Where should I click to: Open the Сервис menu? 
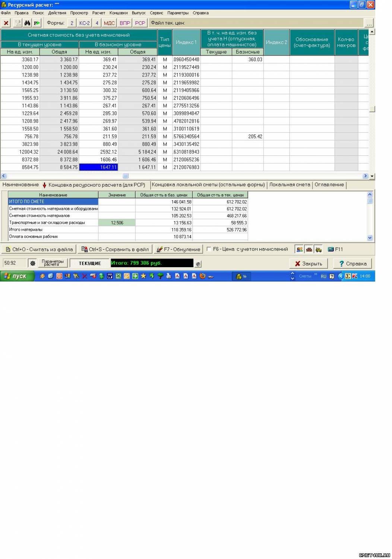click(x=157, y=13)
